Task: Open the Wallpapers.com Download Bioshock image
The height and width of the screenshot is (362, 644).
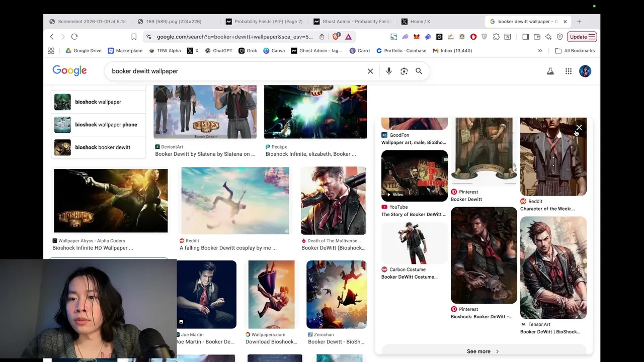Action: [x=271, y=295]
